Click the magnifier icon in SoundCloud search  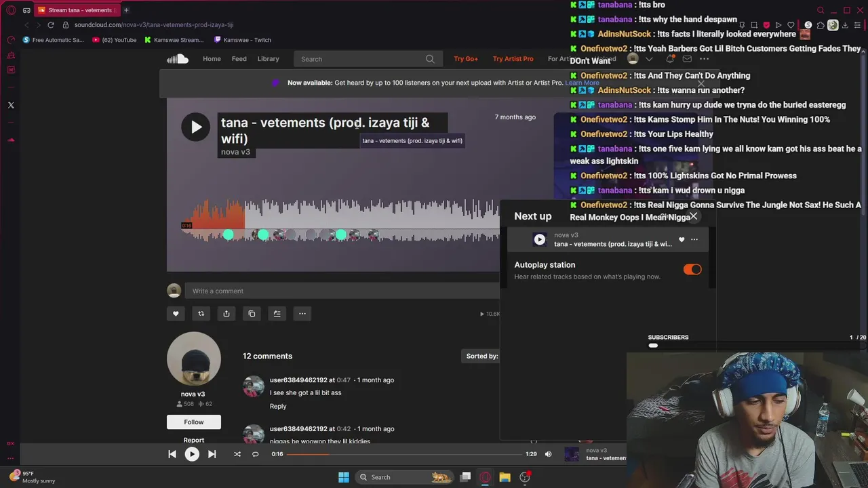click(430, 59)
